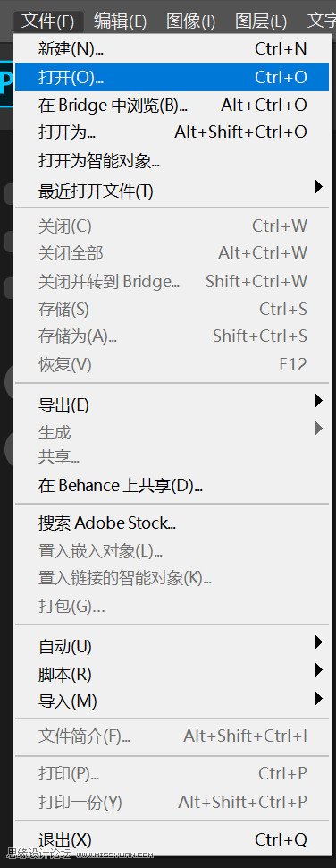Click the 新建(N)... menu entry
Screen dimensions: 336x868
pos(172,49)
